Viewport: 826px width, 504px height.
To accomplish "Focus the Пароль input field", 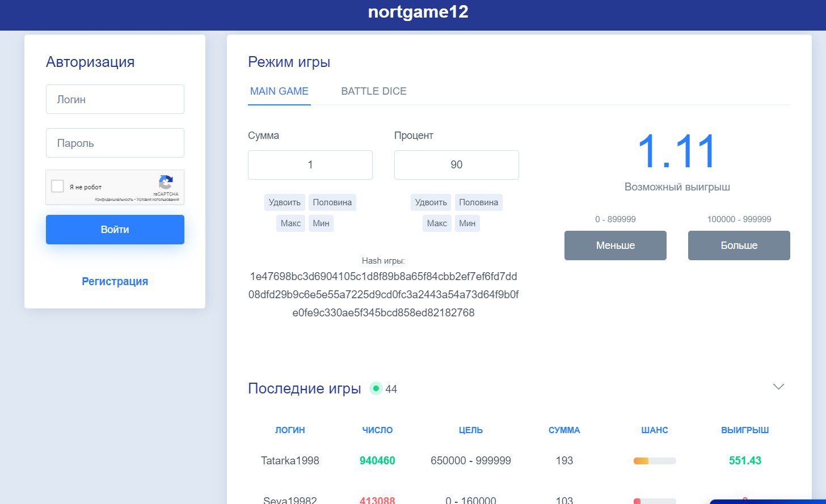I will pos(115,143).
